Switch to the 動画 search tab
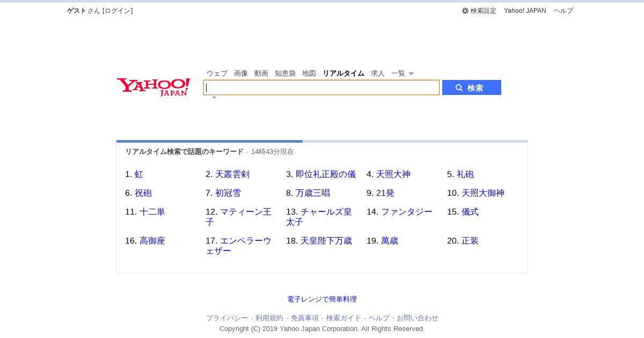Screen dimensions: 644x338 261,74
